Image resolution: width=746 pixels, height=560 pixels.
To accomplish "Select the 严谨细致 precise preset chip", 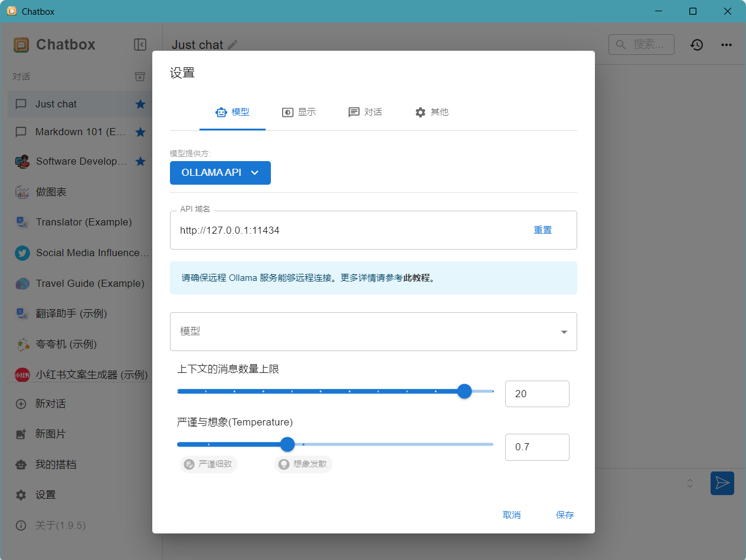I will click(209, 464).
